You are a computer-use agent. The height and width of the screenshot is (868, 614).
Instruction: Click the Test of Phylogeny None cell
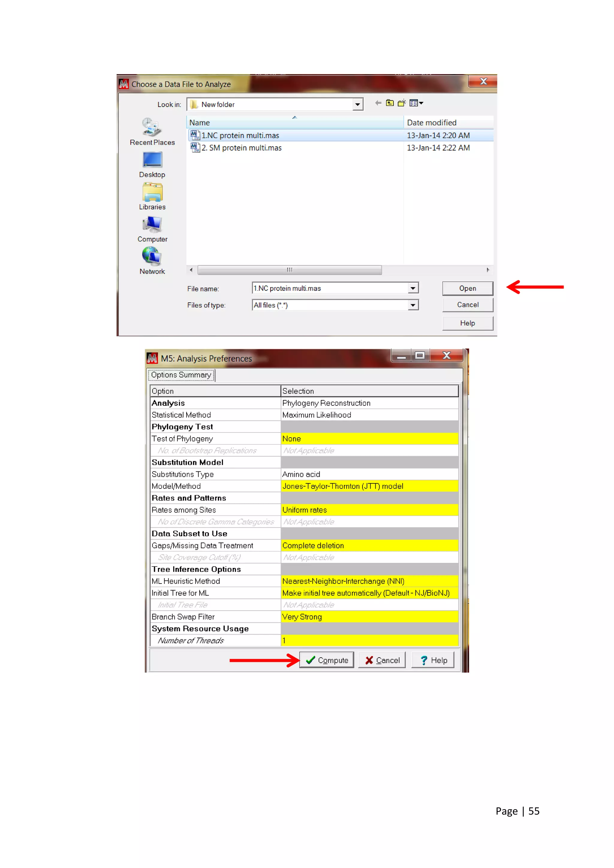pos(369,438)
